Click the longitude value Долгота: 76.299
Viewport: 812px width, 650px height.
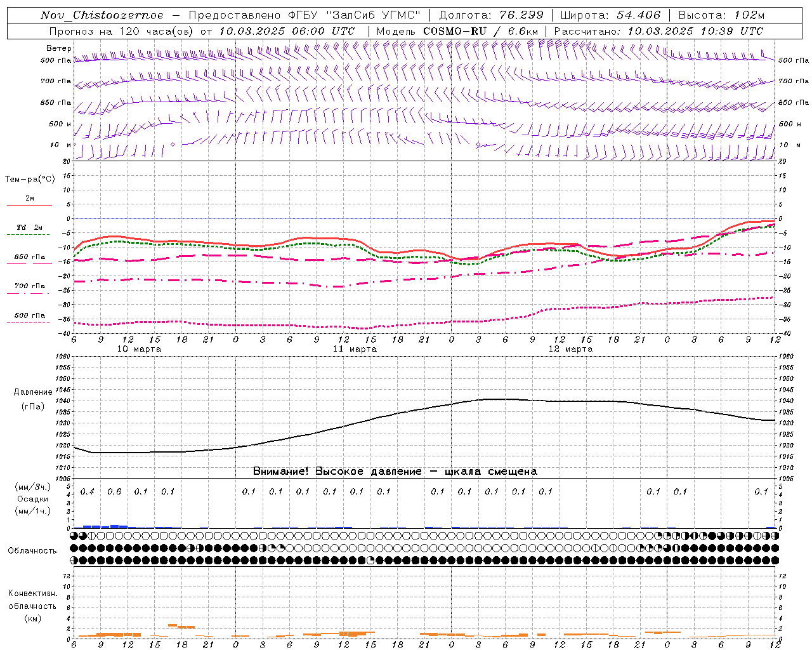pyautogui.click(x=491, y=15)
